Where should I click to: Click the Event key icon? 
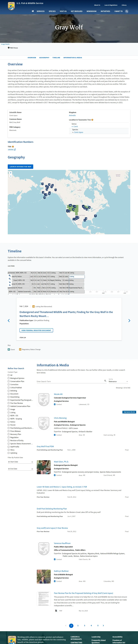click(x=9, y=349)
